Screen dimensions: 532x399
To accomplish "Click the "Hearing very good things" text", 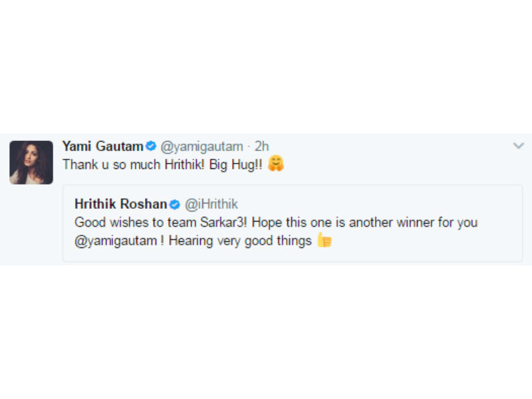I will pyautogui.click(x=240, y=241).
